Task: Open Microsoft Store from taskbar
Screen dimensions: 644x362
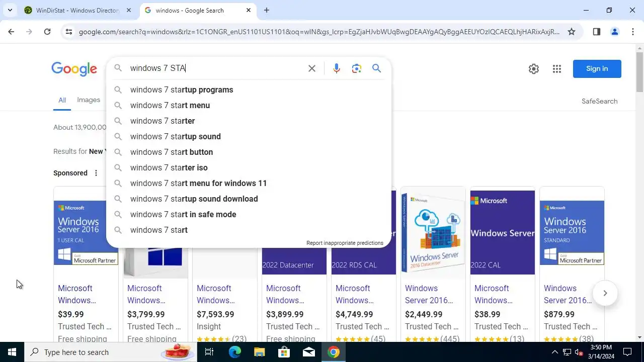Action: click(x=284, y=352)
